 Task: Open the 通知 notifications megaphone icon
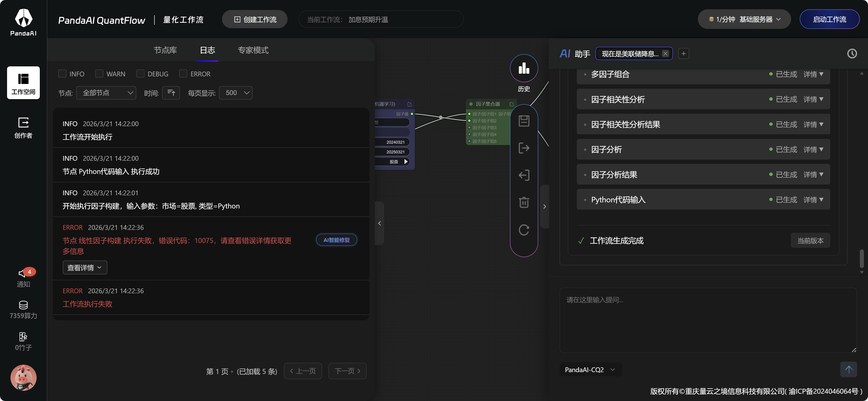(x=23, y=278)
